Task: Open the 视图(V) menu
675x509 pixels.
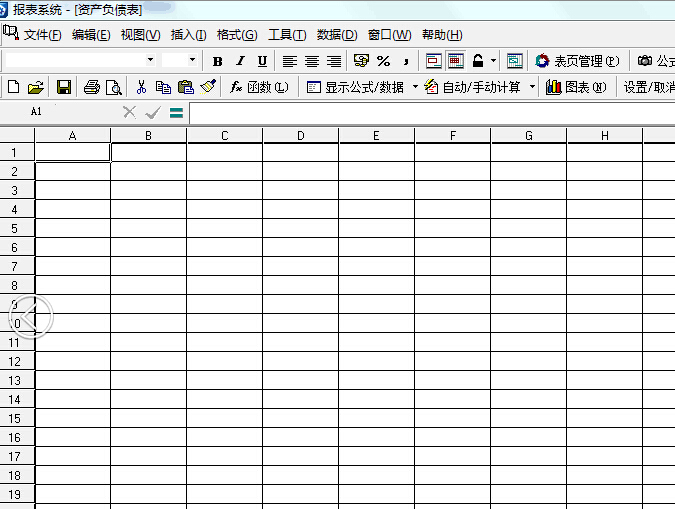Action: click(x=141, y=34)
